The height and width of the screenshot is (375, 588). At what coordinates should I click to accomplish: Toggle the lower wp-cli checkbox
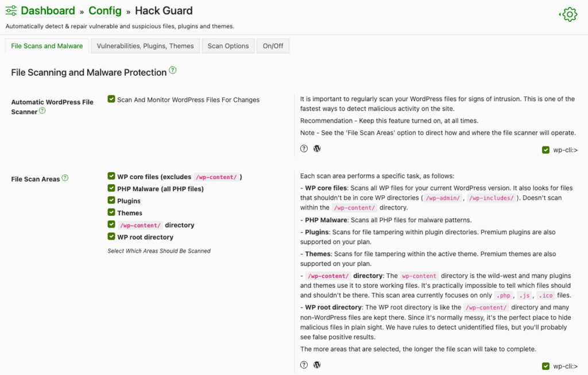[x=546, y=366]
